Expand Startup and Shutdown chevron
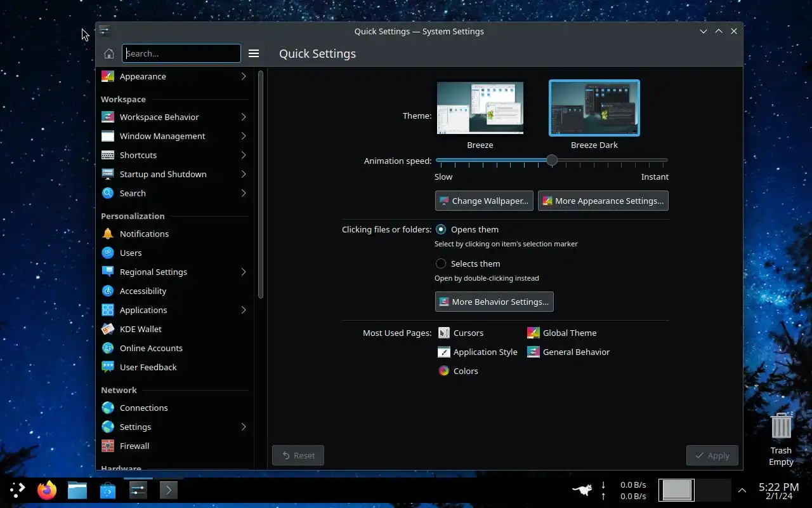This screenshot has width=812, height=508. pyautogui.click(x=244, y=174)
